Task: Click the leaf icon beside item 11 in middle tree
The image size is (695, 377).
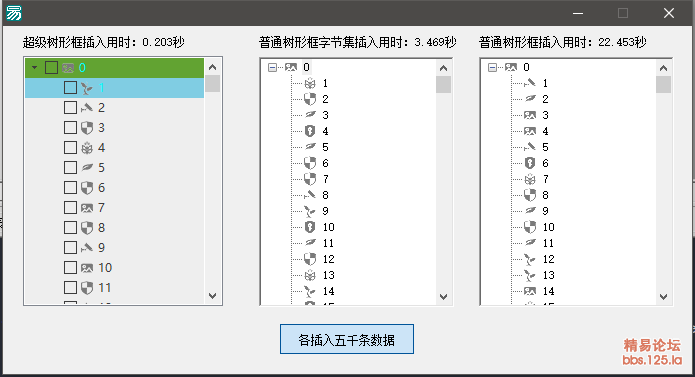Action: pyautogui.click(x=310, y=243)
